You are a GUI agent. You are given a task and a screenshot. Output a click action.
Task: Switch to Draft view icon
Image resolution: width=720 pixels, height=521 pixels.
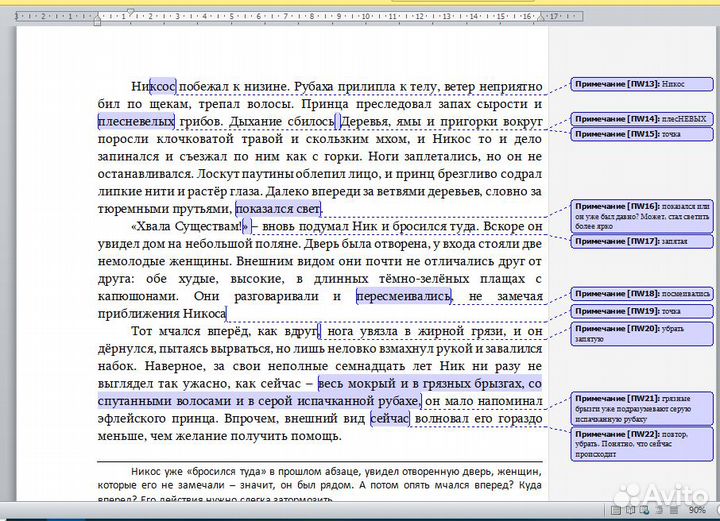673,510
